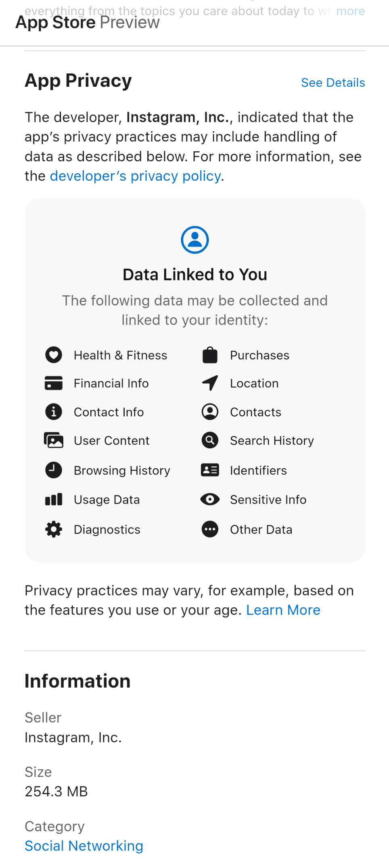The width and height of the screenshot is (389, 868).
Task: Click the User Content photos icon
Action: pos(54,440)
